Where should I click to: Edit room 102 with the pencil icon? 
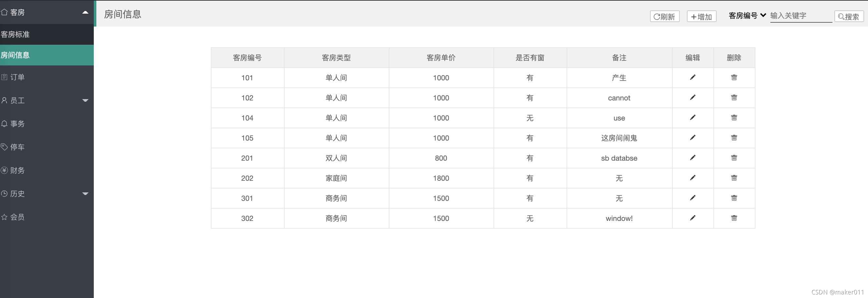point(692,97)
